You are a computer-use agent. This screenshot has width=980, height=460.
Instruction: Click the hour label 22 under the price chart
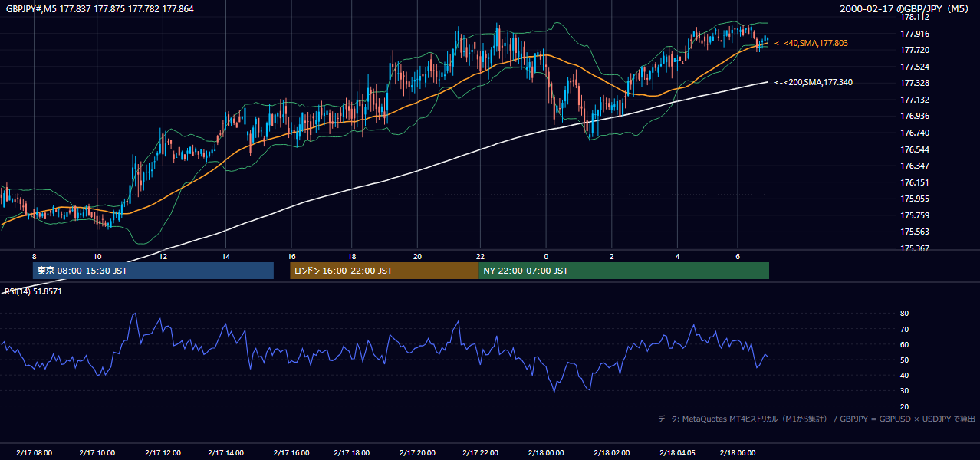tap(480, 256)
